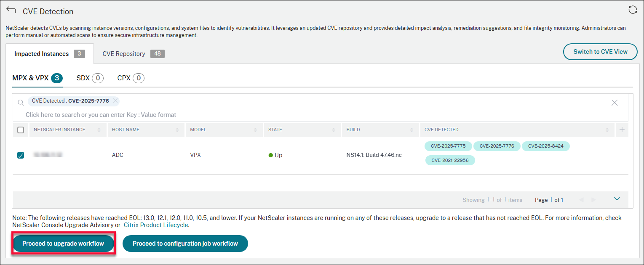
Task: Select the SDX sub-tab
Action: pyautogui.click(x=90, y=78)
